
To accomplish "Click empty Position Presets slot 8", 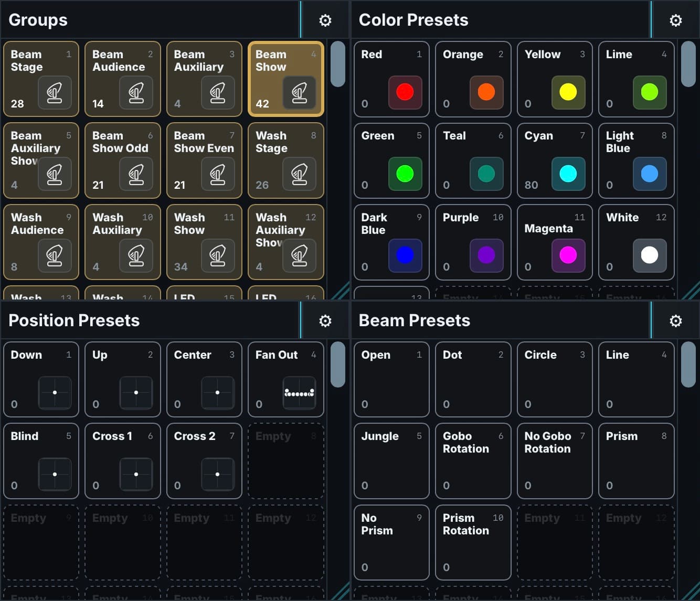I will (x=286, y=461).
